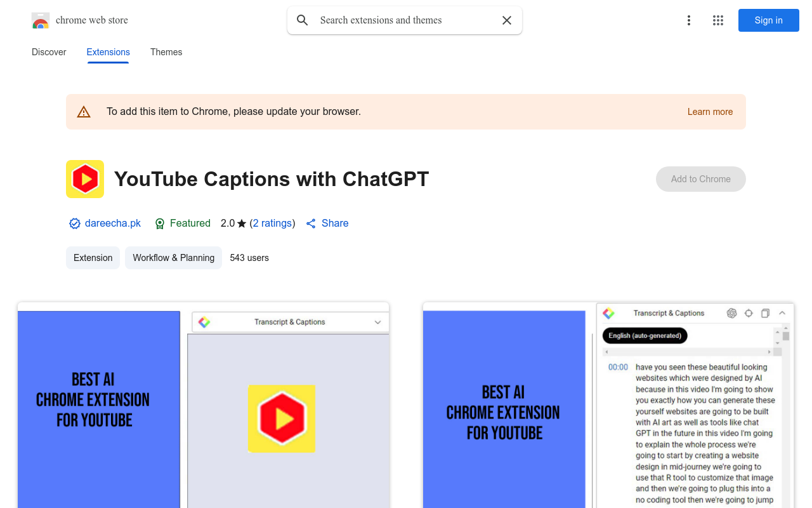Image resolution: width=812 pixels, height=508 pixels.
Task: Open the dareecha.pk publisher link
Action: (x=113, y=224)
